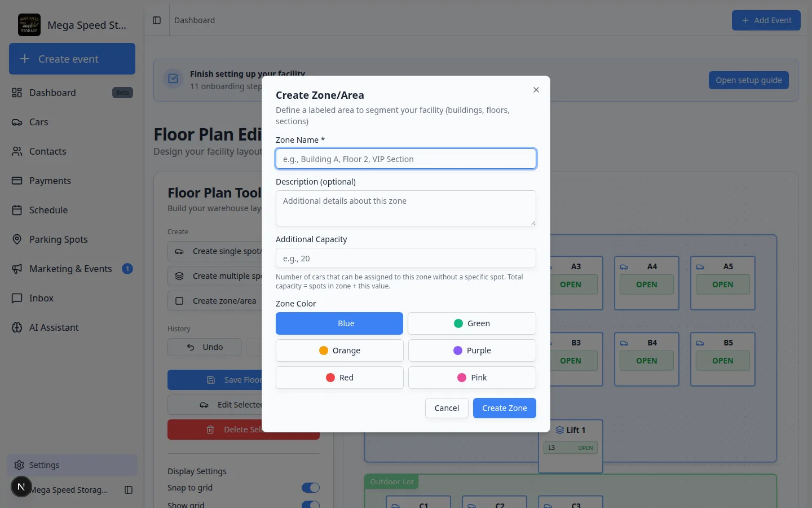The image size is (812, 508).
Task: Toggle the Snap to grid switch
Action: (311, 488)
